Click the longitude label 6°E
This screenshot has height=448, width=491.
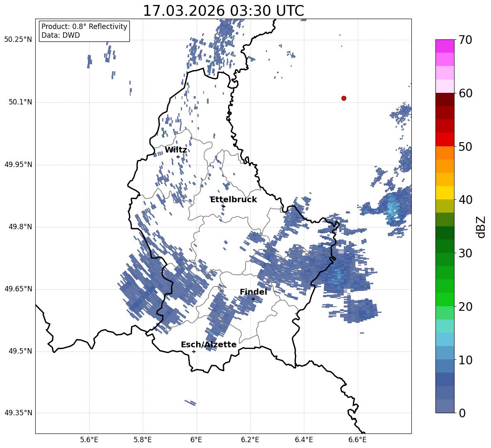pyautogui.click(x=196, y=440)
